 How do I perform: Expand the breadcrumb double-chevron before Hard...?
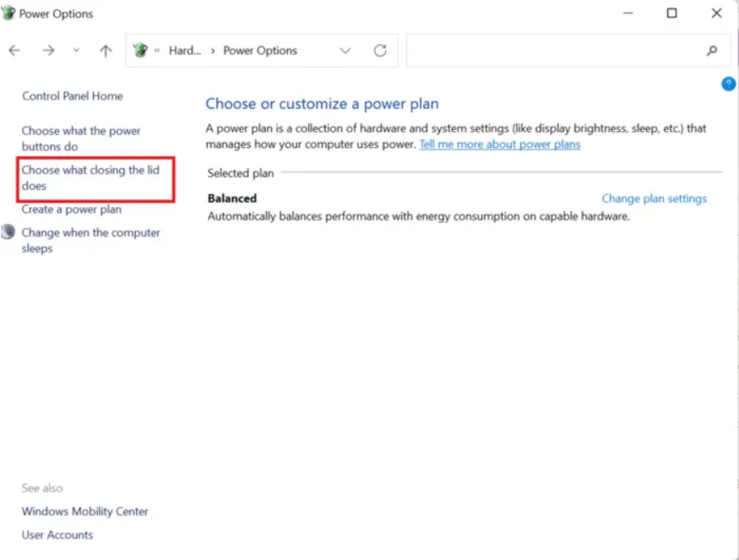click(157, 51)
